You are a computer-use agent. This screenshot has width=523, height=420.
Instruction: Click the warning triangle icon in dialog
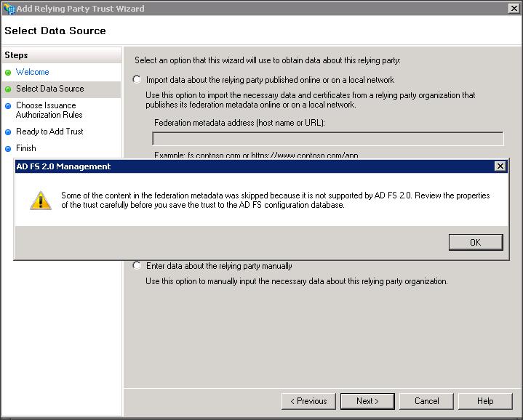pos(41,201)
